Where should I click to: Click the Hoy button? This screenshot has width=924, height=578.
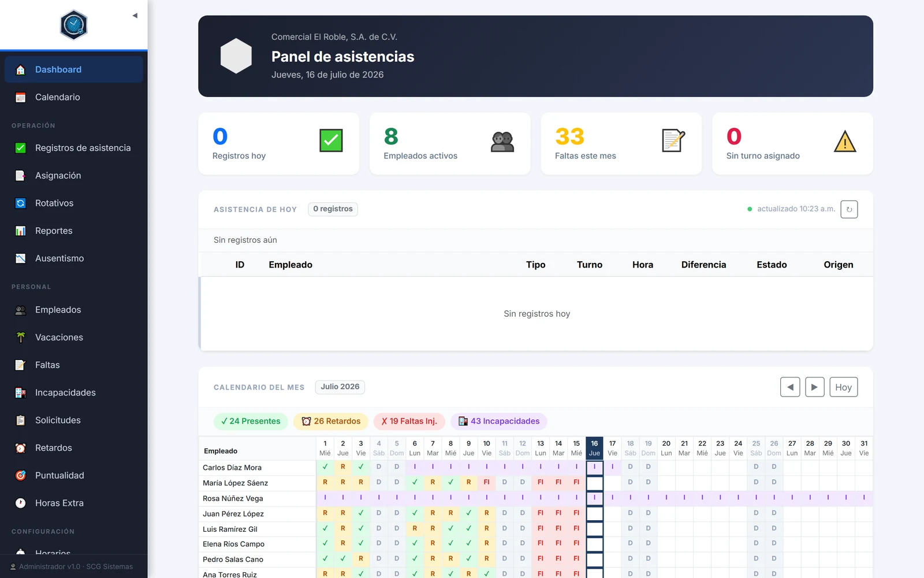843,387
